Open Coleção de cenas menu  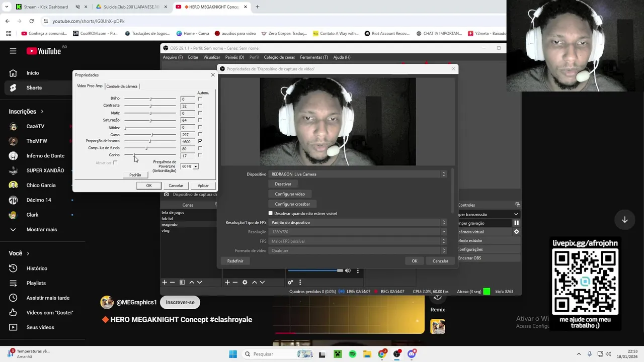[279, 57]
